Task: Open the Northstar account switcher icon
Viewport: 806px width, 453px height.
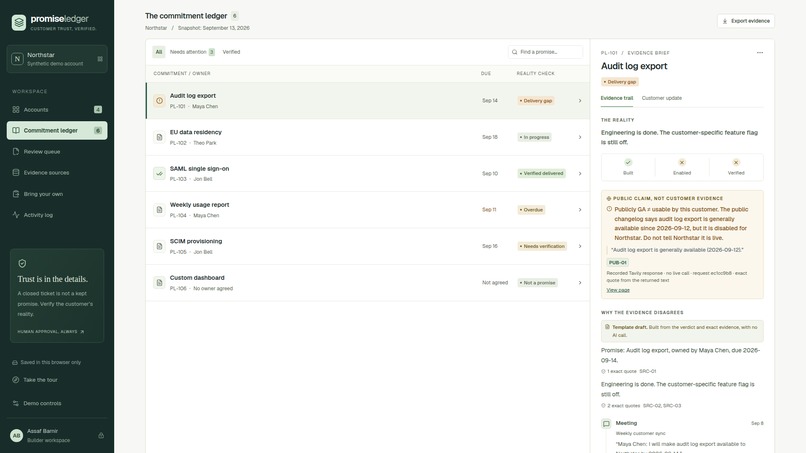Action: point(100,59)
